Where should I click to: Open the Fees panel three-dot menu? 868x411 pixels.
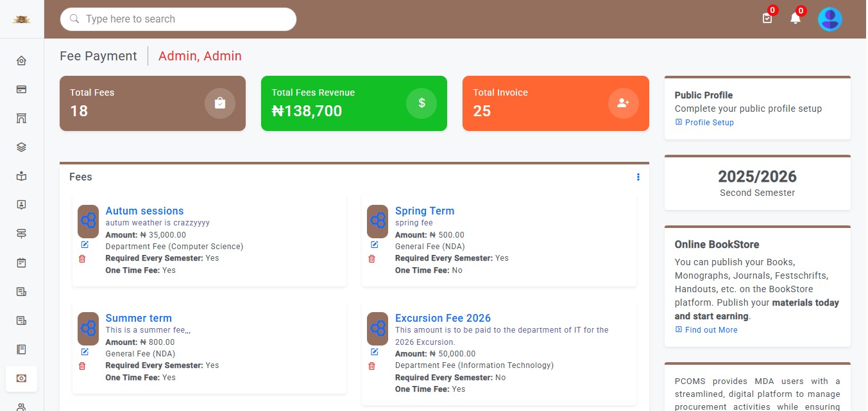pyautogui.click(x=638, y=177)
